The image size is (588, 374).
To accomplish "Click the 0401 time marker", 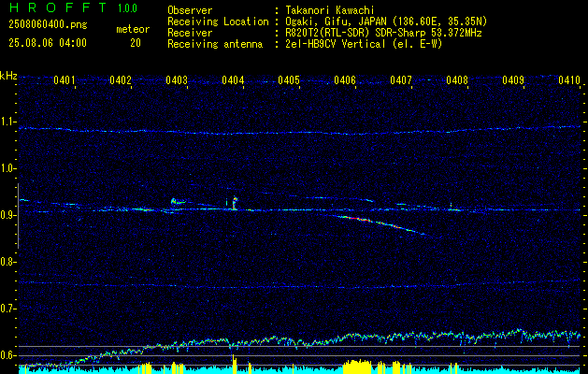I will [65, 79].
